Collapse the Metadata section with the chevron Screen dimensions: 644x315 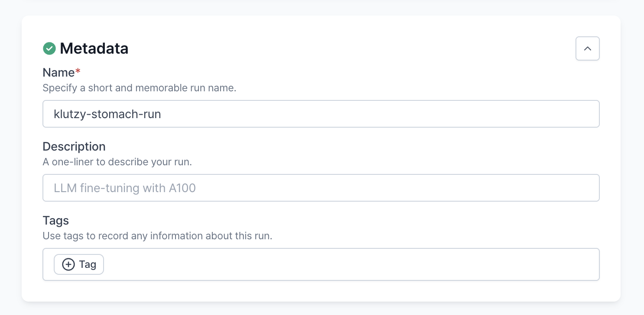(587, 48)
